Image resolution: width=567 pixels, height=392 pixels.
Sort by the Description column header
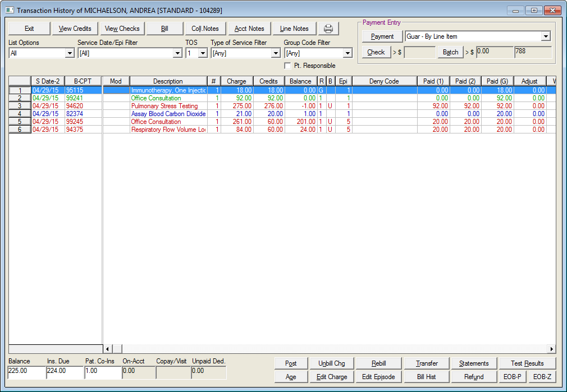[x=168, y=81]
